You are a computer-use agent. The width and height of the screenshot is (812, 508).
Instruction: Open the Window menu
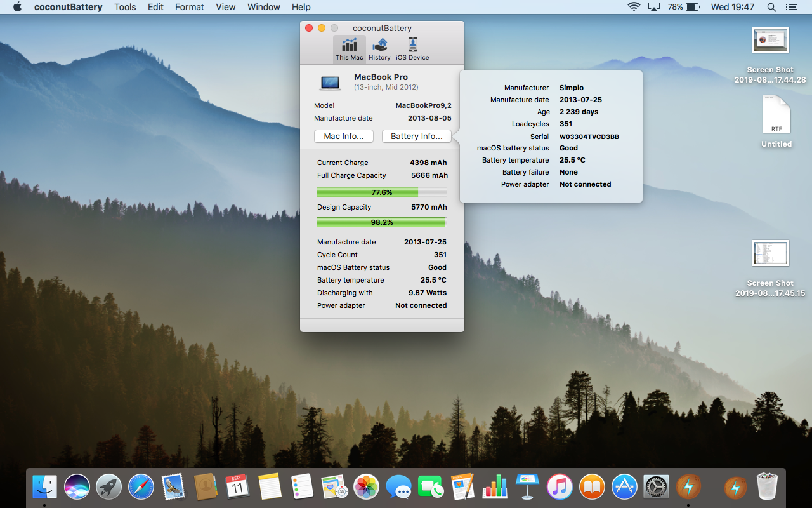264,7
